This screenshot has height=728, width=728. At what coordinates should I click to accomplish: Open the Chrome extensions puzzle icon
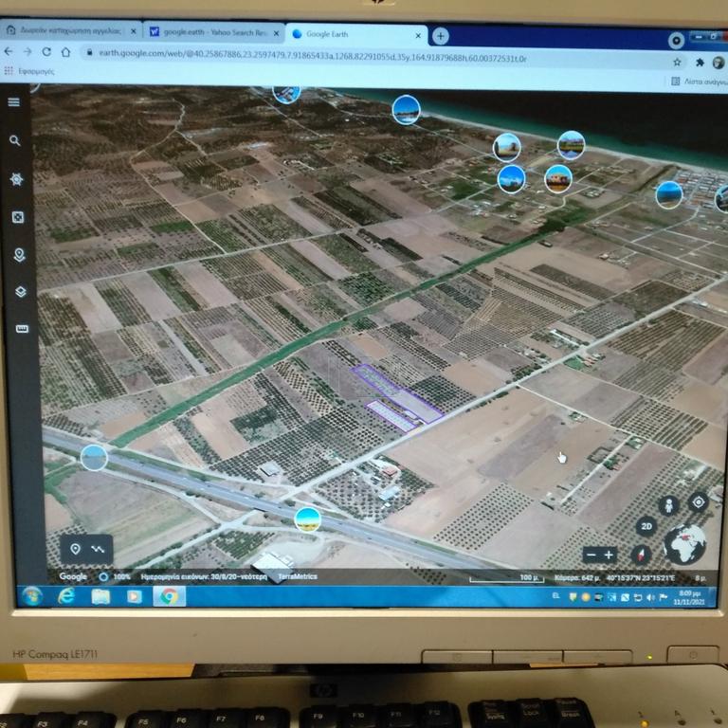pyautogui.click(x=700, y=63)
